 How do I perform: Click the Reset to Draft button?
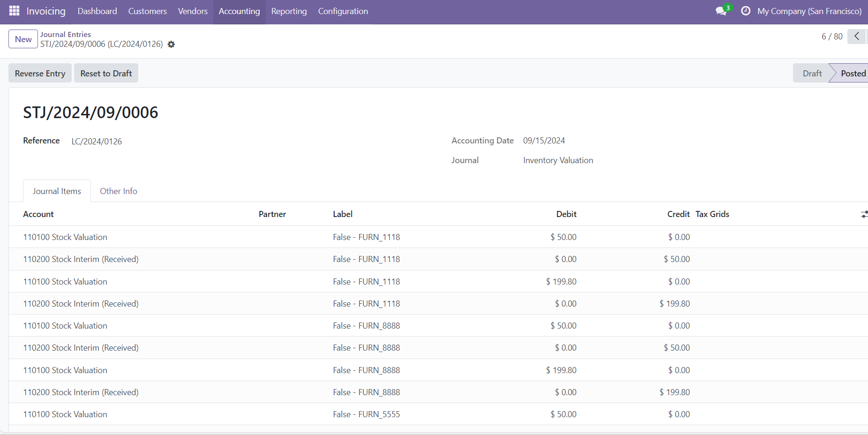[x=106, y=74]
